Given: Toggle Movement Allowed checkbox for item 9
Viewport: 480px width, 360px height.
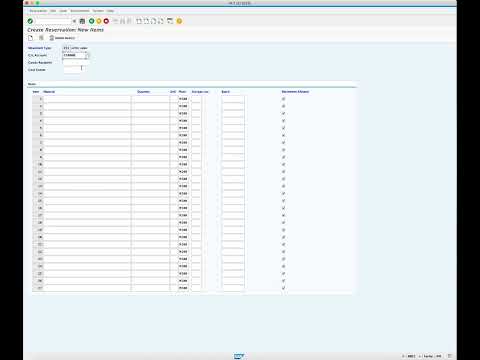Looking at the screenshot, I should point(283,157).
